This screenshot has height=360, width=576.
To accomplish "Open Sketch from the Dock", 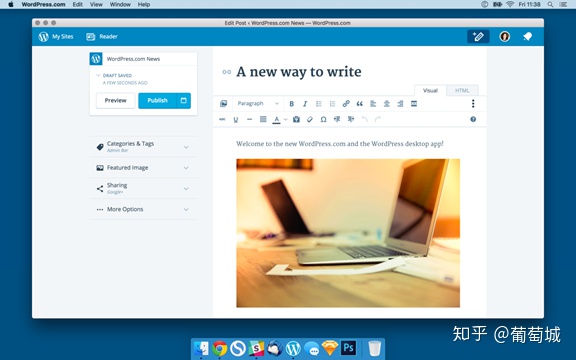I will click(330, 348).
